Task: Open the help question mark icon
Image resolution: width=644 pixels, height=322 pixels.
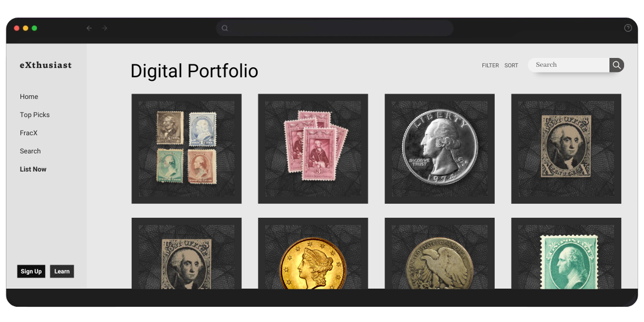Action: click(628, 28)
